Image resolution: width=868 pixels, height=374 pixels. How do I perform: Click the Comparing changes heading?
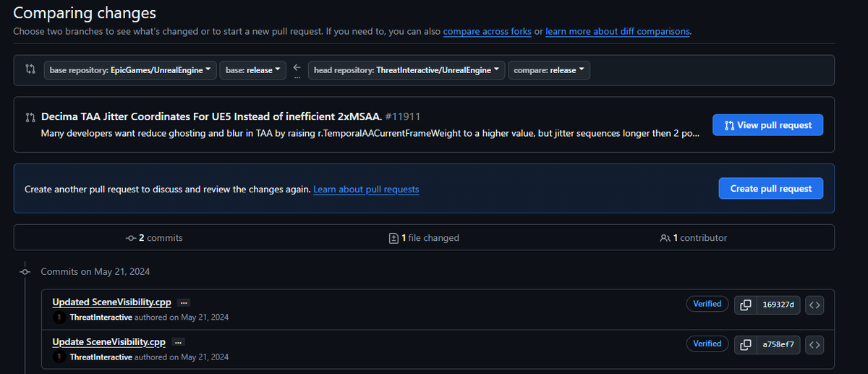pos(85,13)
